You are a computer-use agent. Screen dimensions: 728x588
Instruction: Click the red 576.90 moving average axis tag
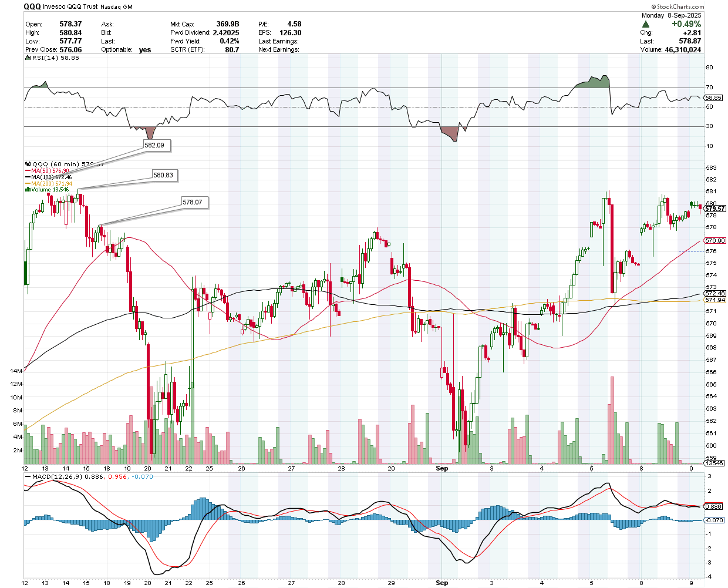[x=715, y=240]
